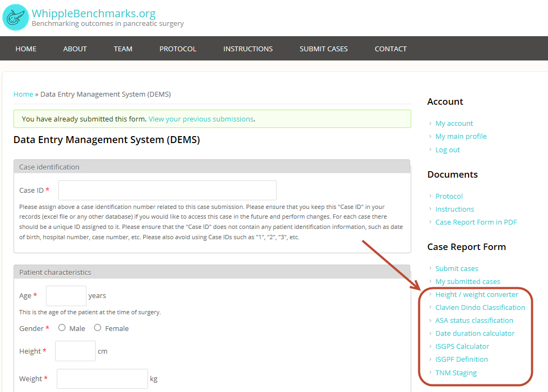Click the Height cm input field
Viewport: 548px width, 392px height.
[75, 351]
